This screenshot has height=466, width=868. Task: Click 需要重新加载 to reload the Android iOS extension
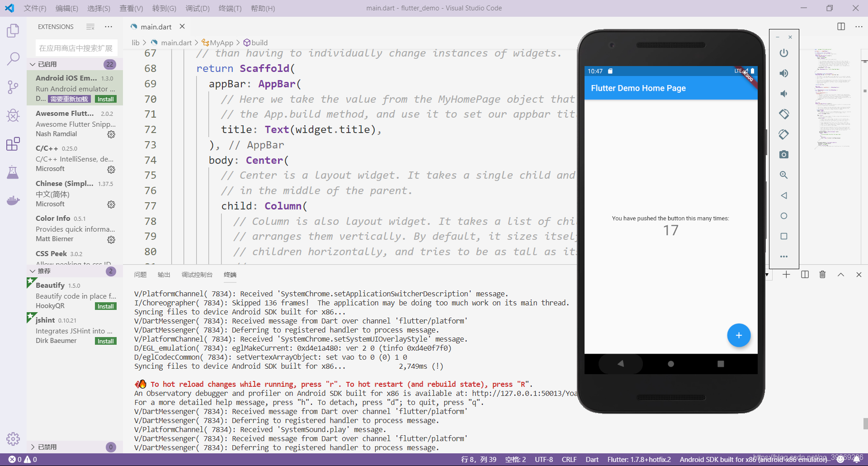pos(69,99)
